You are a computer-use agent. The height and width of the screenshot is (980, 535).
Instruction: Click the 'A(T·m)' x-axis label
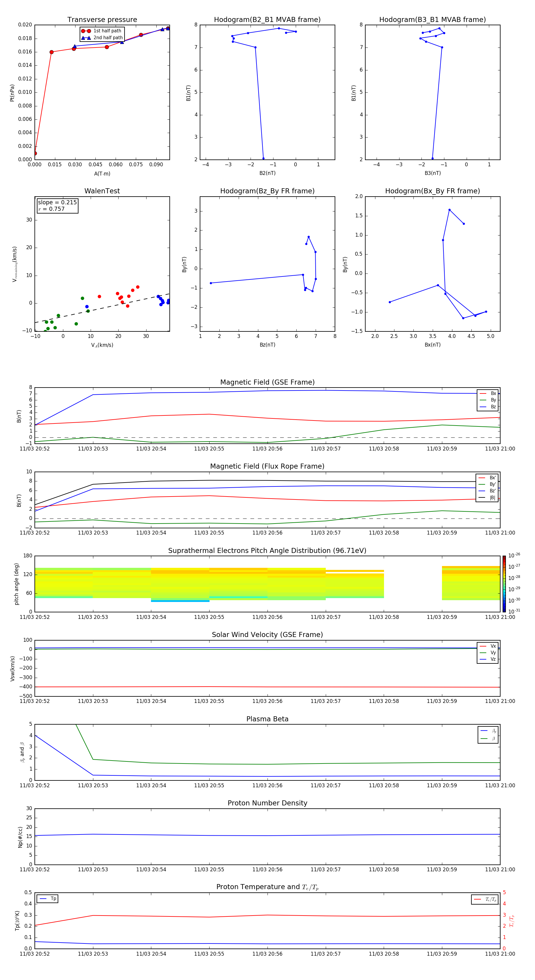pos(102,173)
